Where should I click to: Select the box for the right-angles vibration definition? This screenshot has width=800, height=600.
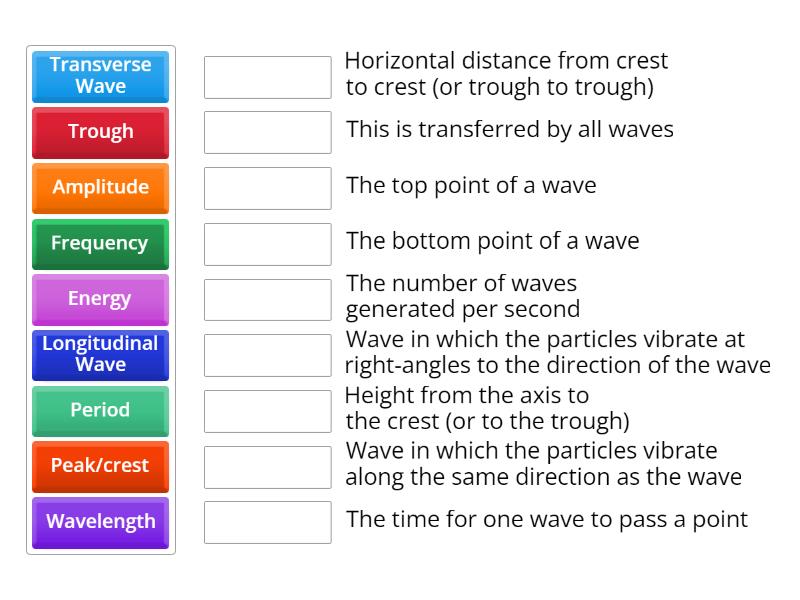pyautogui.click(x=267, y=355)
